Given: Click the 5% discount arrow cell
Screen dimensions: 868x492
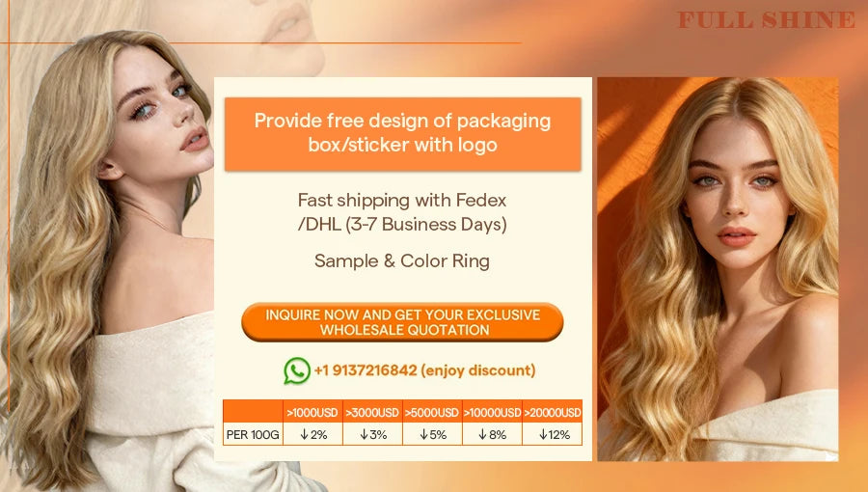Looking at the screenshot, I should [432, 434].
